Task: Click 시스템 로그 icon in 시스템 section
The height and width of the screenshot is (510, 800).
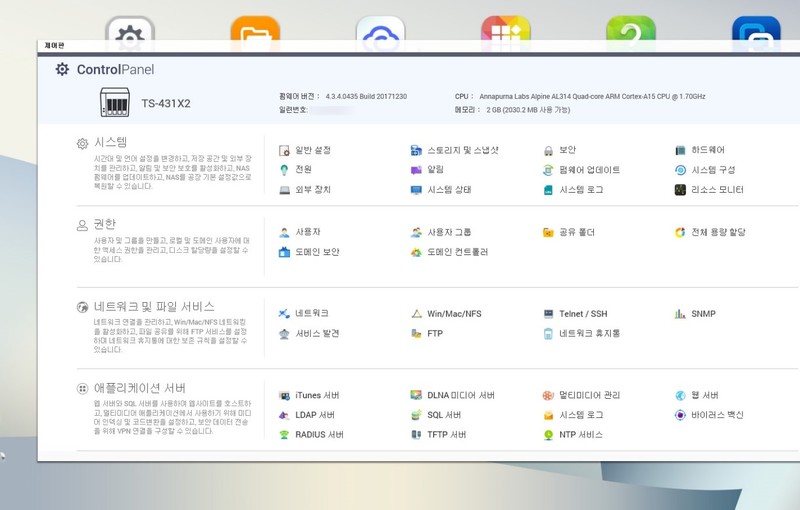Action: click(548, 190)
